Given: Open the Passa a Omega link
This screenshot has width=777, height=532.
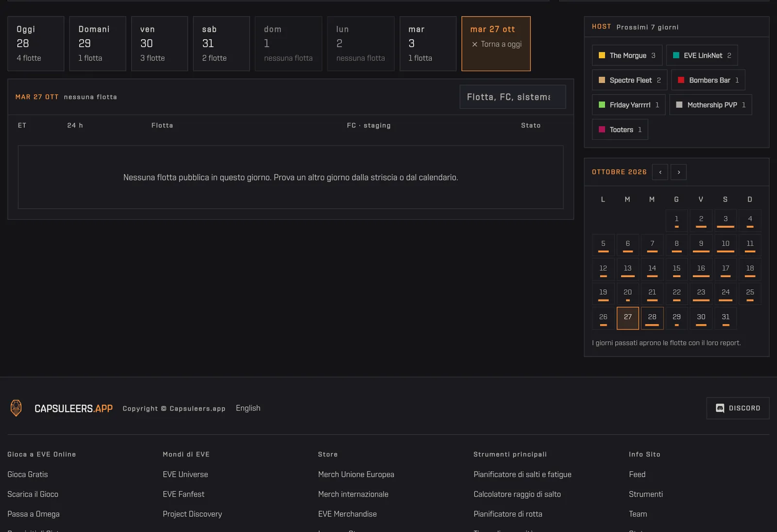Looking at the screenshot, I should tap(34, 514).
